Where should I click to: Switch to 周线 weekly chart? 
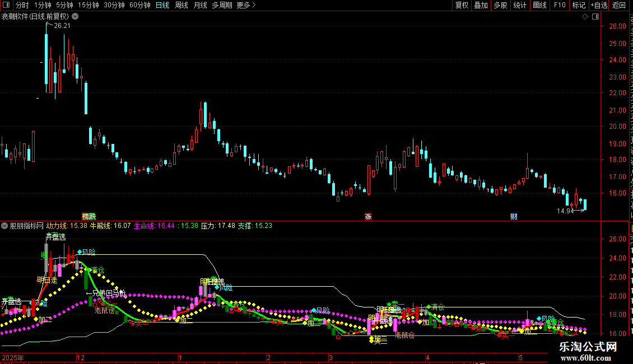[181, 5]
